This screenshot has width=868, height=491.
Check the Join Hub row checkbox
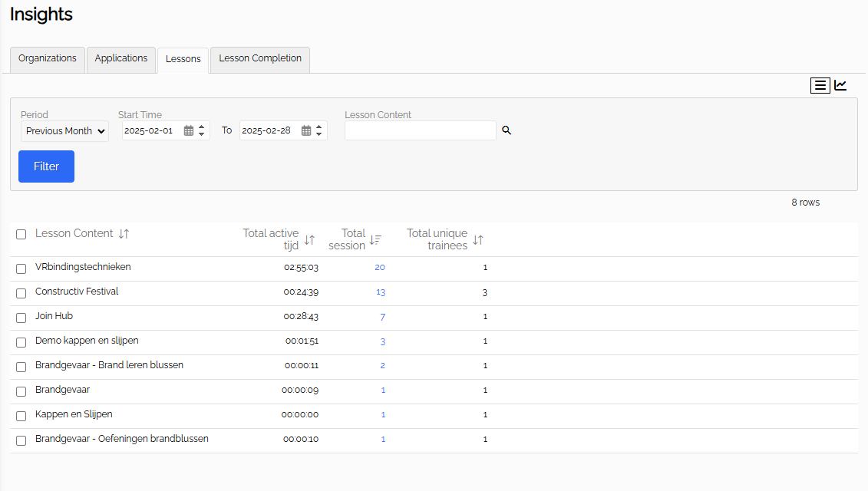click(x=21, y=318)
